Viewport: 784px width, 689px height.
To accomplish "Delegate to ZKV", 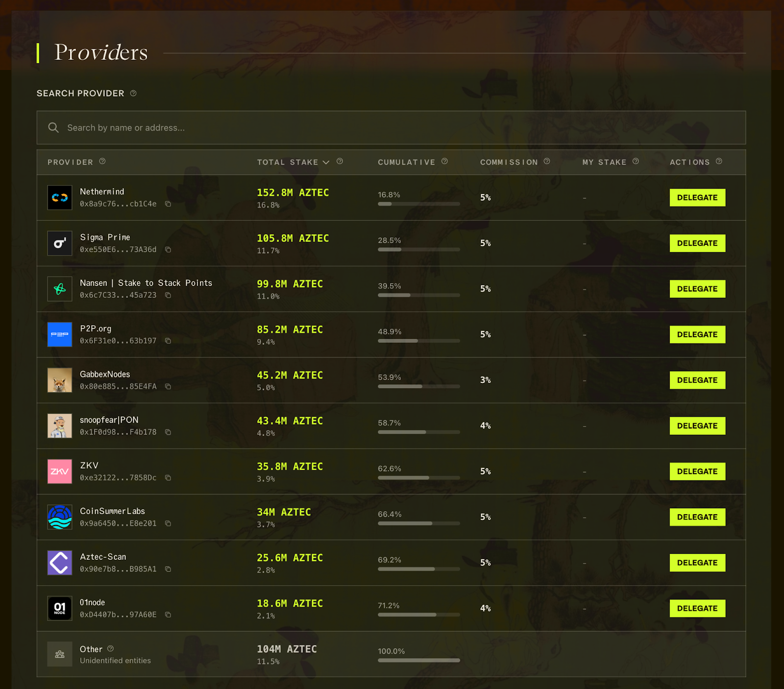I will (x=697, y=472).
